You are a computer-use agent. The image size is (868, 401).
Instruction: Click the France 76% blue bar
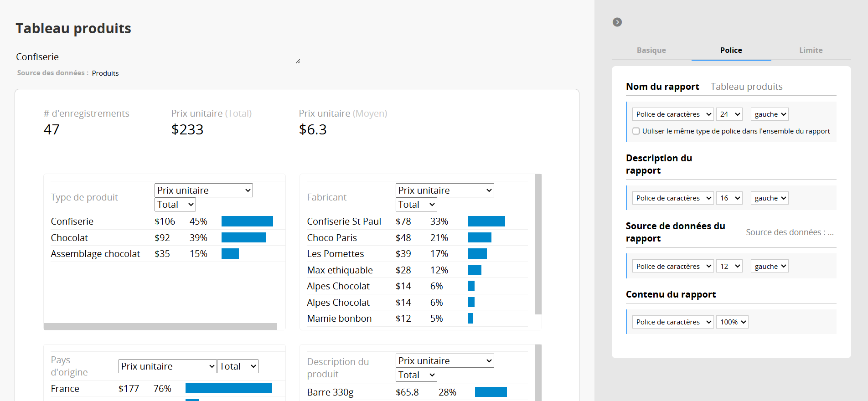[229, 388]
